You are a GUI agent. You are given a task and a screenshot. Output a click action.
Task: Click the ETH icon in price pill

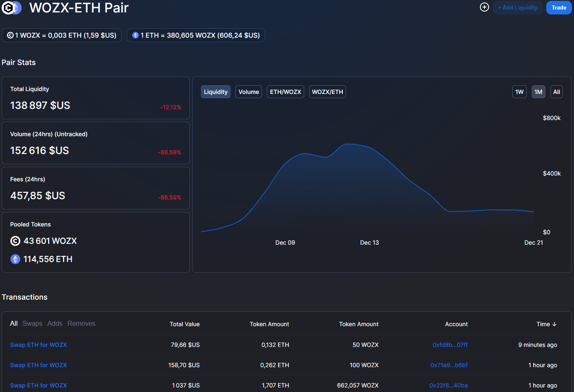coord(136,35)
